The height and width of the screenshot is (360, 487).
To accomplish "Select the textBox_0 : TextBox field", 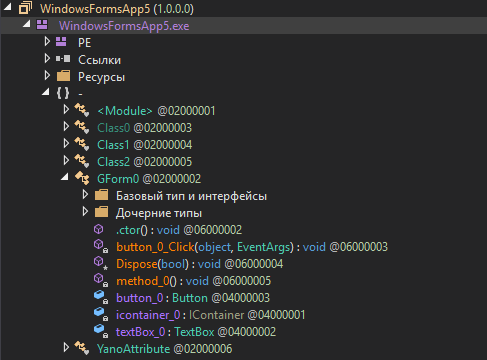I will point(196,332).
